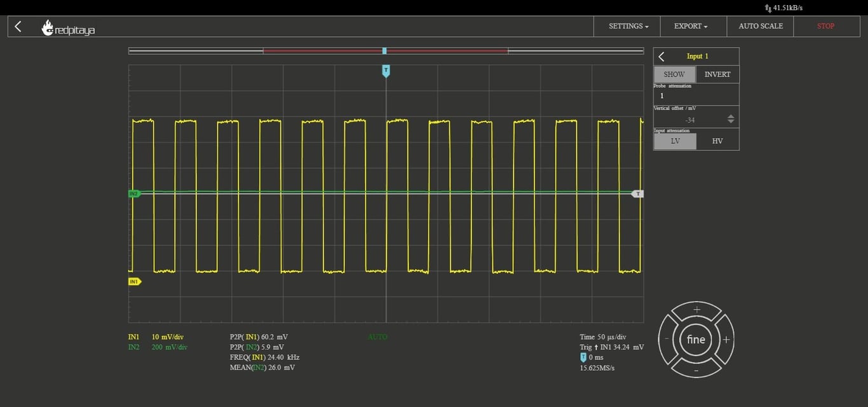
Task: Select the green IN2 channel marker
Action: pos(134,193)
